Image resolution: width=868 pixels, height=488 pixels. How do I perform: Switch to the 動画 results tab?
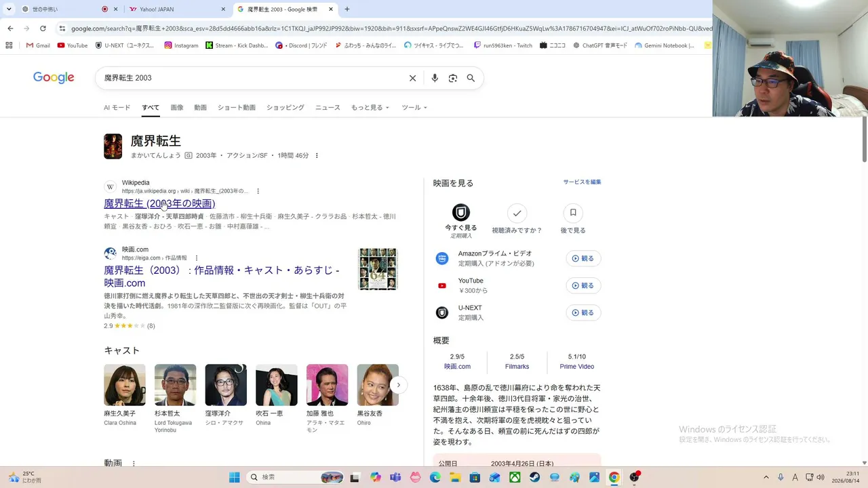coord(200,108)
